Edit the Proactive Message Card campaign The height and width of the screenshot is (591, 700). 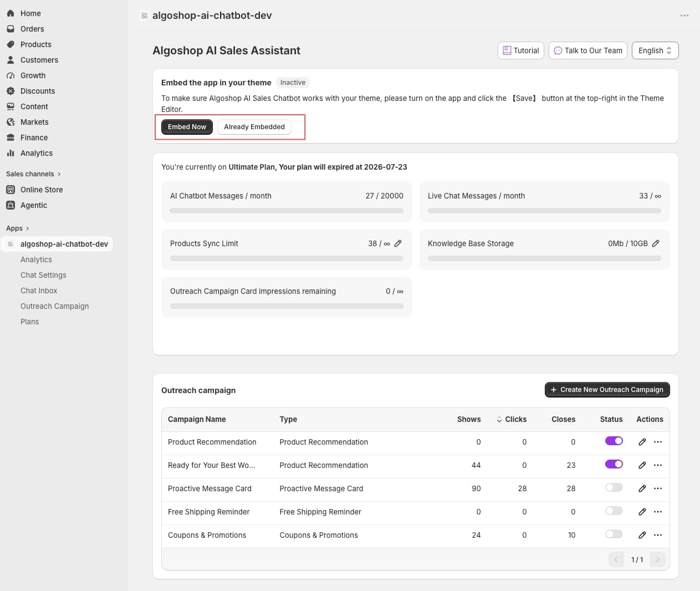click(642, 488)
